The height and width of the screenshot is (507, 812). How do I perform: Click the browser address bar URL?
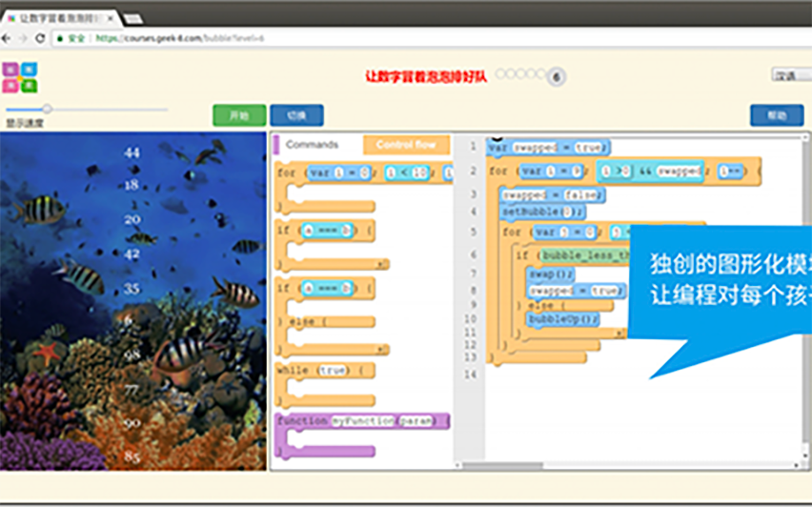[181, 38]
